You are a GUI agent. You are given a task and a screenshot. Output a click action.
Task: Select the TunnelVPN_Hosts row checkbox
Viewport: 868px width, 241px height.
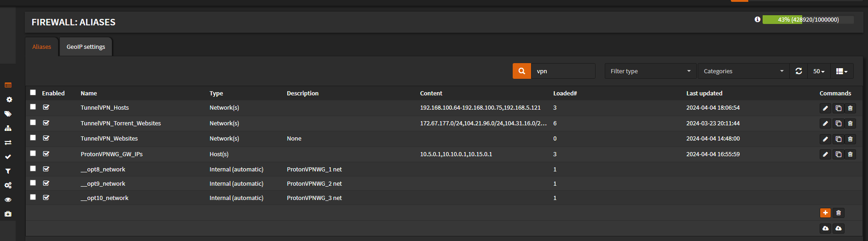(33, 106)
